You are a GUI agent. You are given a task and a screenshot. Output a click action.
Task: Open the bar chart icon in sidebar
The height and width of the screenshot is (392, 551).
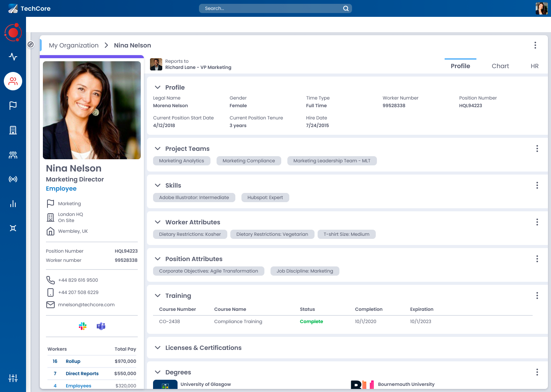pyautogui.click(x=13, y=204)
